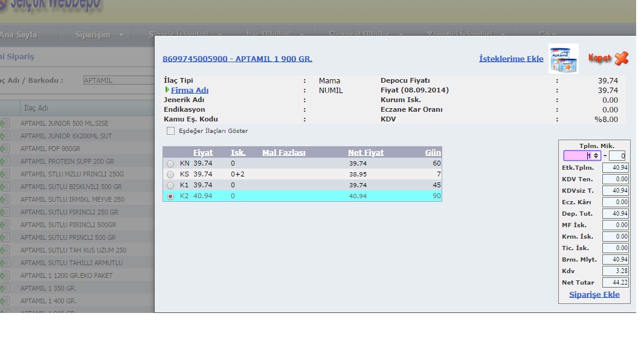Viewport: 644px width, 345px height.
Task: Click the add icon for APTAMIL 1 1200 GR.EKO PAKET
Action: [5, 275]
